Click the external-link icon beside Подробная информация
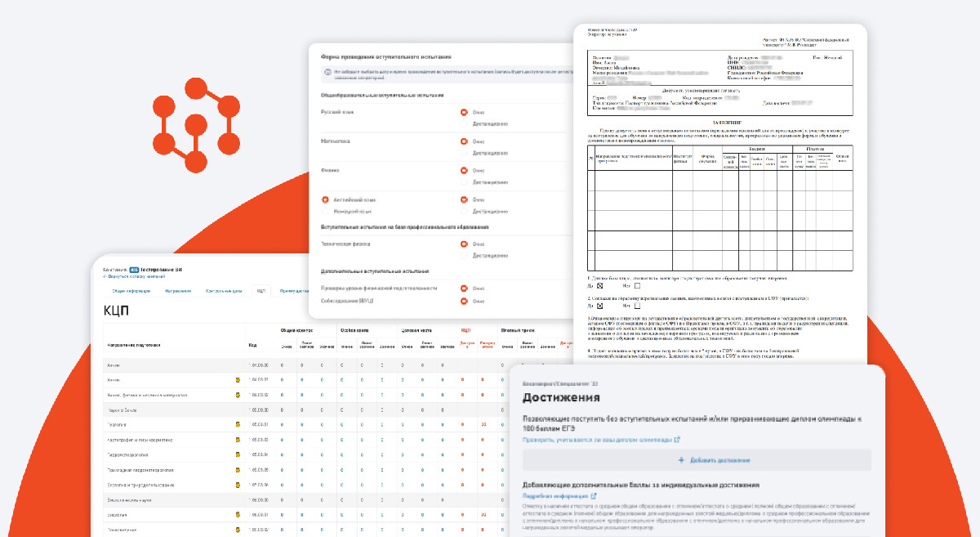Viewport: 980px width, 537px height. (x=593, y=496)
